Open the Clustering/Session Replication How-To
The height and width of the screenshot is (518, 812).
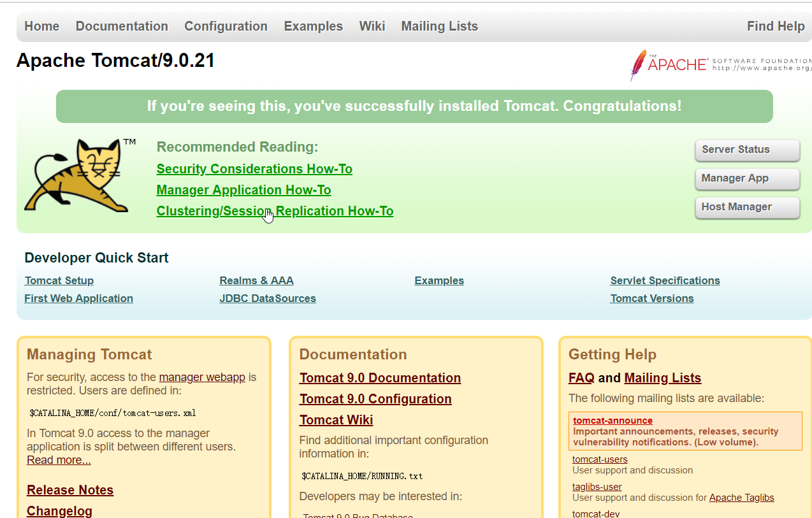click(x=275, y=211)
